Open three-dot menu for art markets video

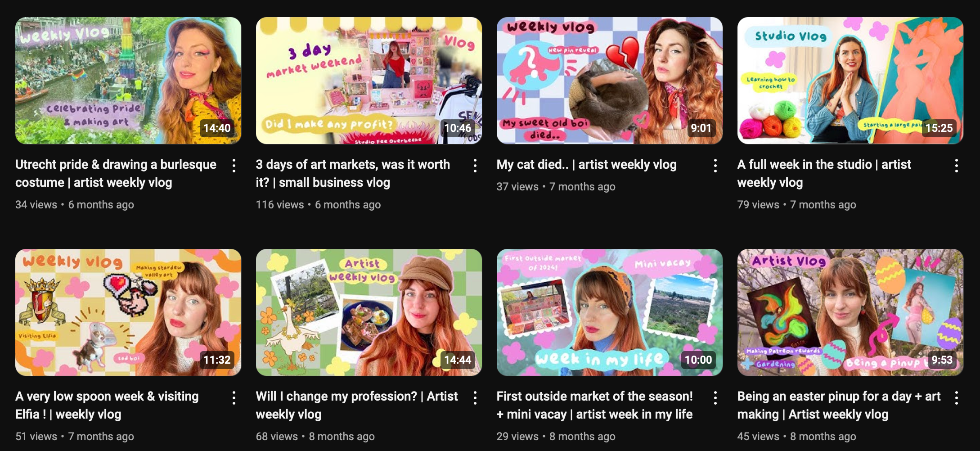(475, 166)
